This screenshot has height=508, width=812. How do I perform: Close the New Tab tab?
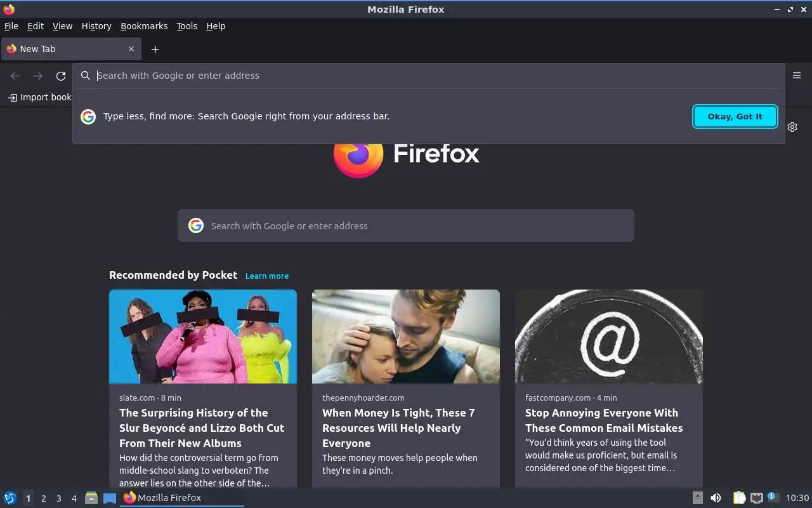[x=131, y=49]
